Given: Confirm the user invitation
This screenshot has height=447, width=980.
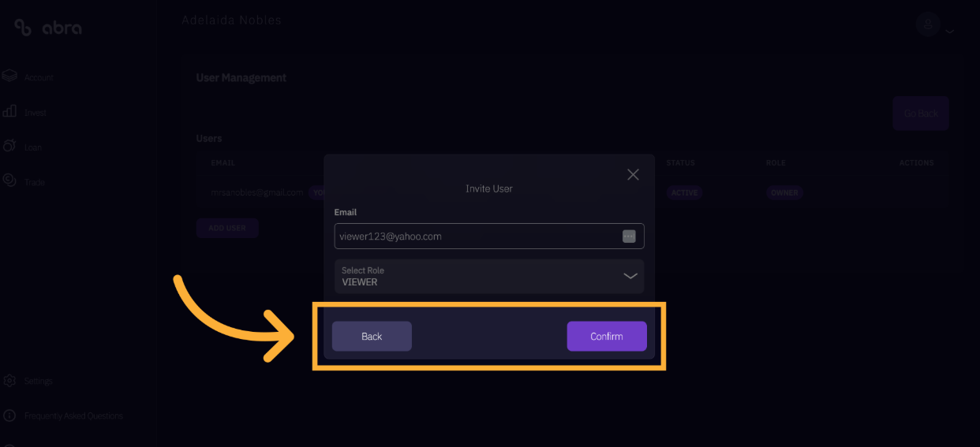Looking at the screenshot, I should point(607,336).
